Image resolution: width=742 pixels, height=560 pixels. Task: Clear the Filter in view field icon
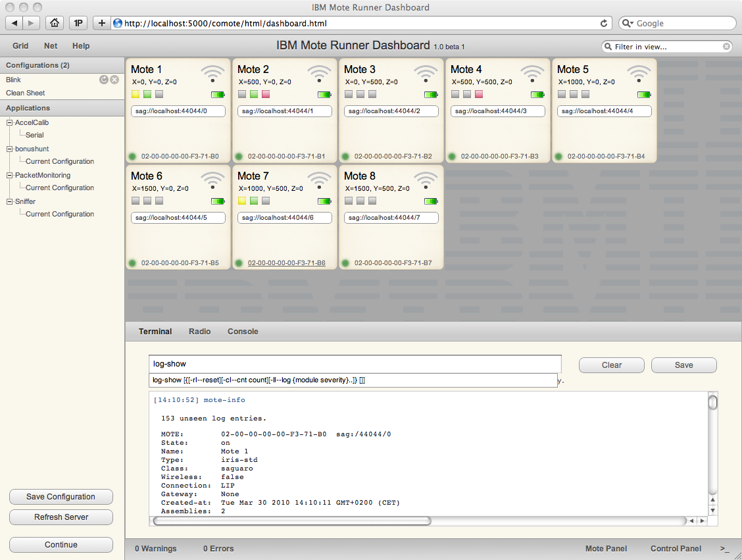[x=726, y=46]
